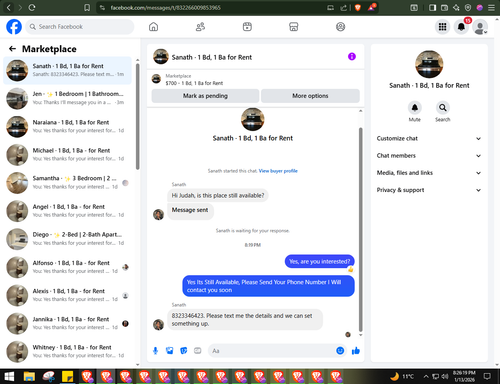
Task: Expand the Chat members section
Action: [x=429, y=156]
